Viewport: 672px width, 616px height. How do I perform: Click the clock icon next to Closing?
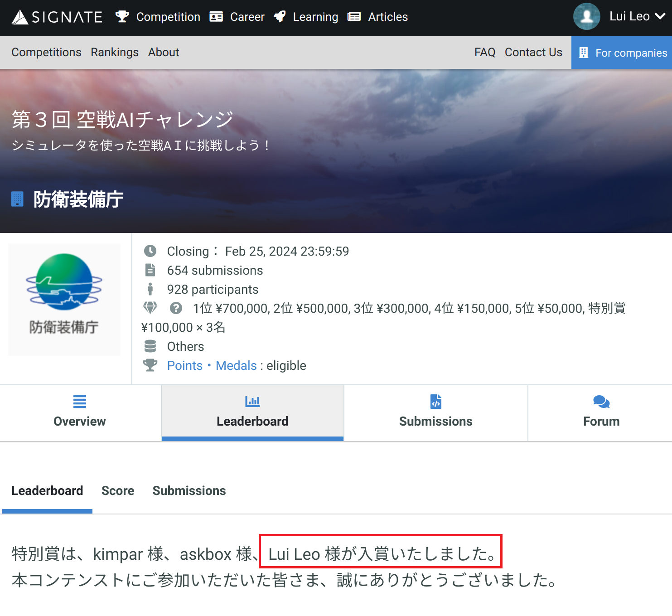150,251
